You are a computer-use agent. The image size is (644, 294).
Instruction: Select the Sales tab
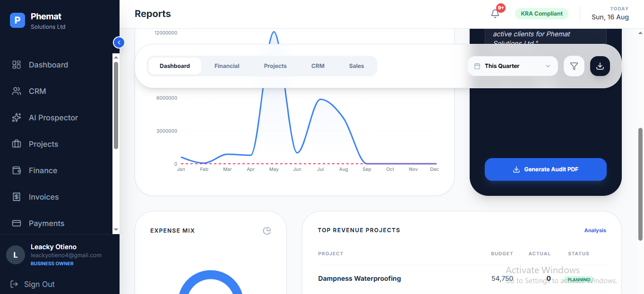pyautogui.click(x=357, y=66)
